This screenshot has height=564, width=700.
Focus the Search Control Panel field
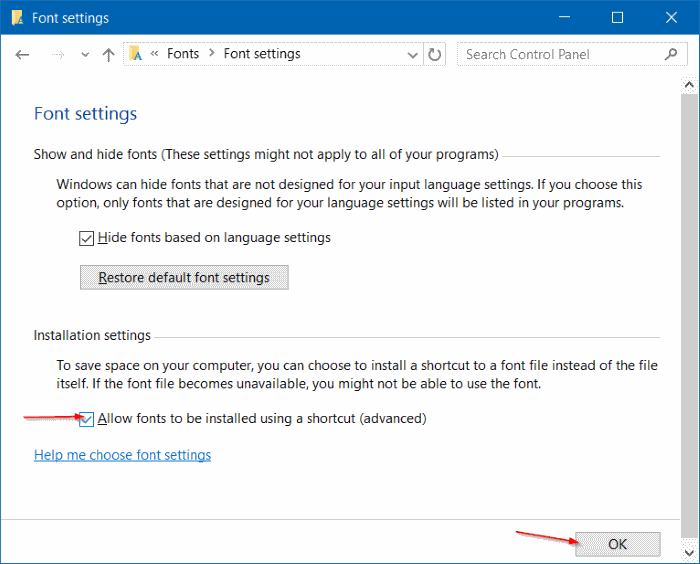coord(572,54)
